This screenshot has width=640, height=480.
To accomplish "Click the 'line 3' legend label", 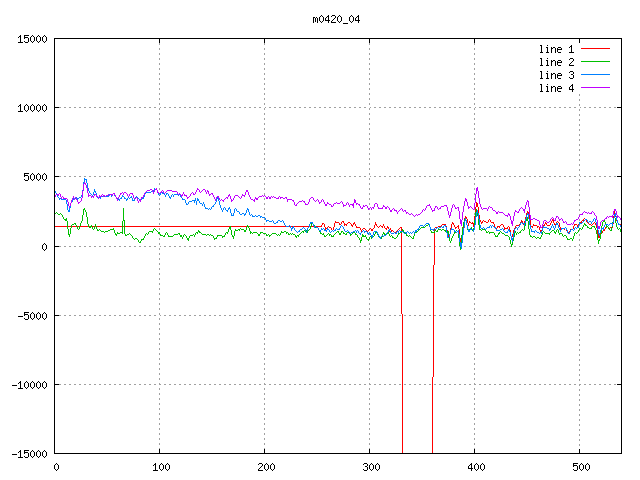I will coord(557,75).
